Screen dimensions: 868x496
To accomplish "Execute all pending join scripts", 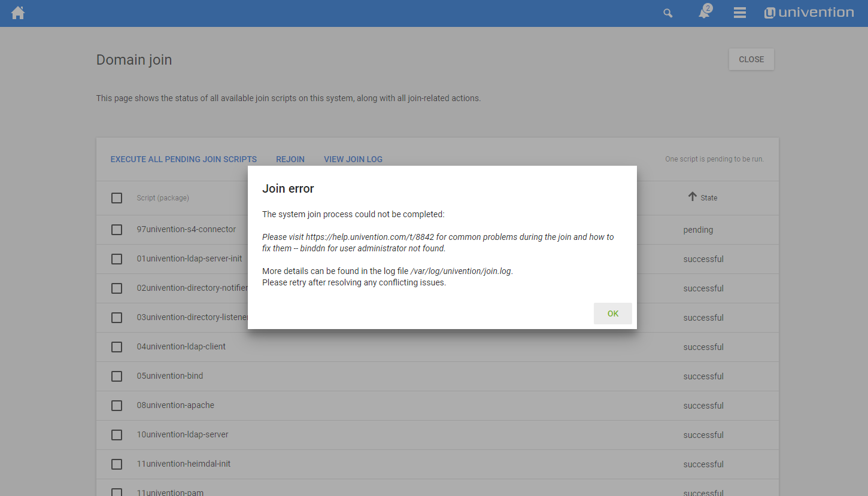I will (184, 159).
